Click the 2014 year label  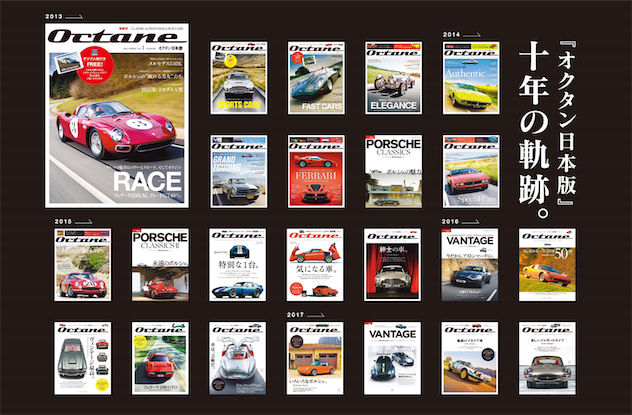(451, 35)
